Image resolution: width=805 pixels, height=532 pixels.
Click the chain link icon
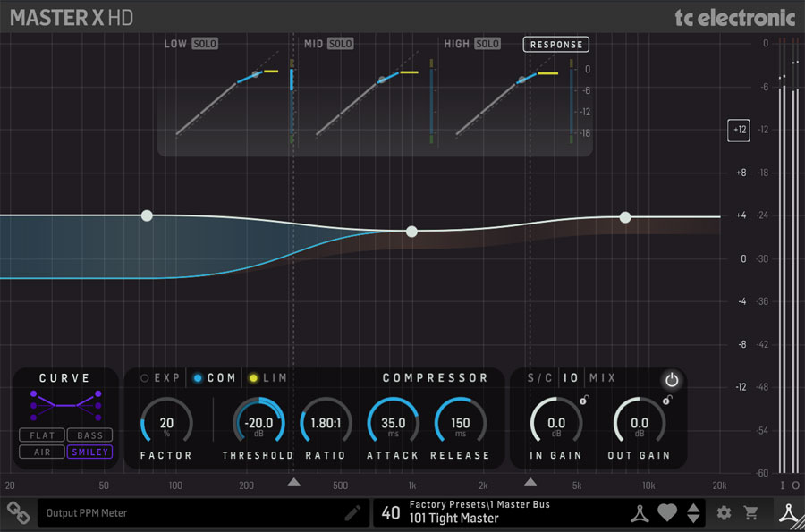(18, 512)
